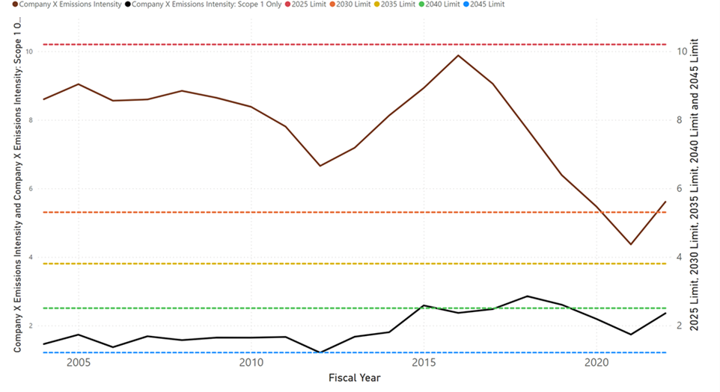Click the Fiscal Year axis title
720x392 pixels.
[354, 378]
